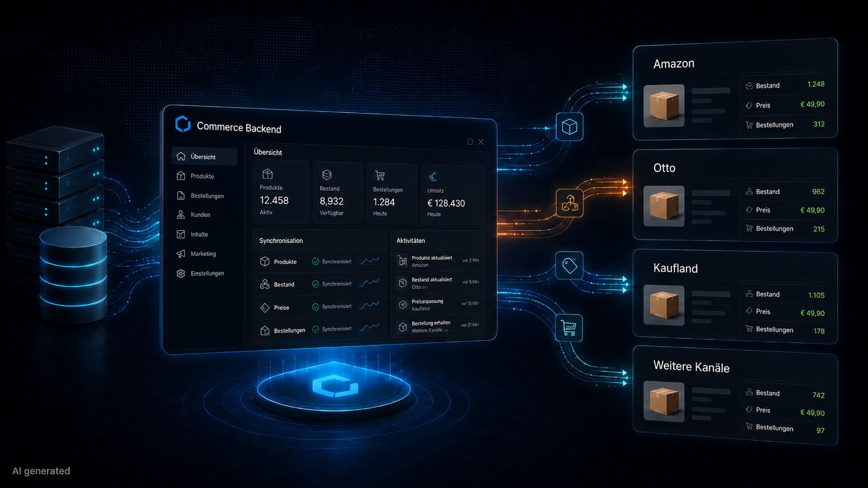
Task: Select the Kaufland product box thumbnail
Action: 664,305
